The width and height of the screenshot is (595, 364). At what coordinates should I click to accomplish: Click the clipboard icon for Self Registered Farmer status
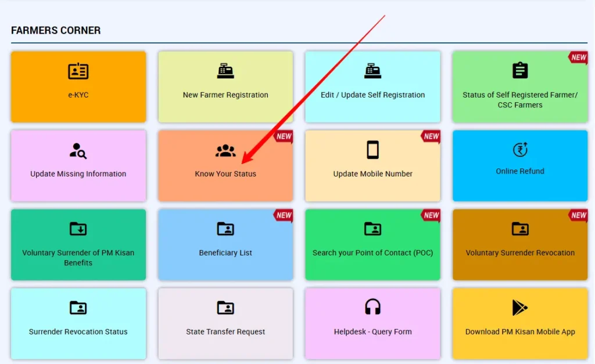[x=520, y=71]
